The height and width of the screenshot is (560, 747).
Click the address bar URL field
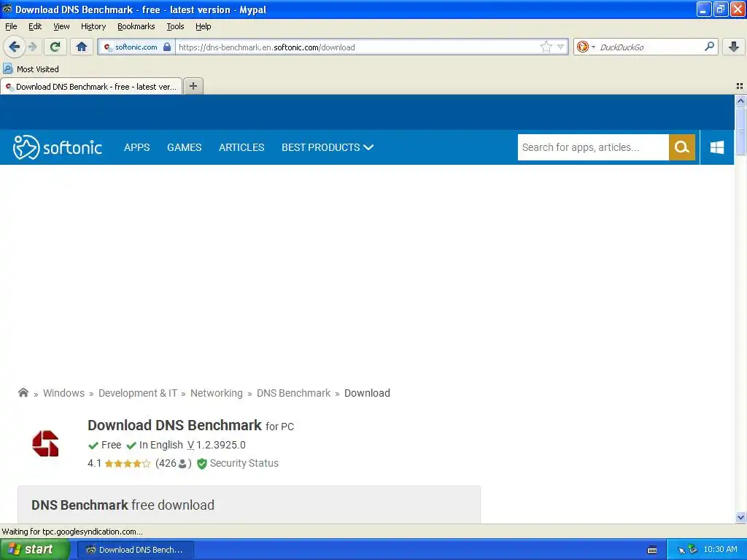point(357,47)
